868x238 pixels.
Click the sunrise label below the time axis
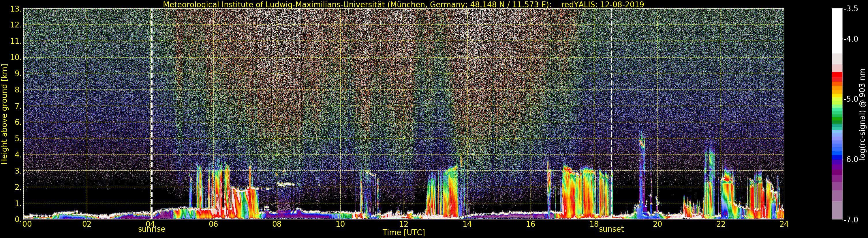point(152,229)
